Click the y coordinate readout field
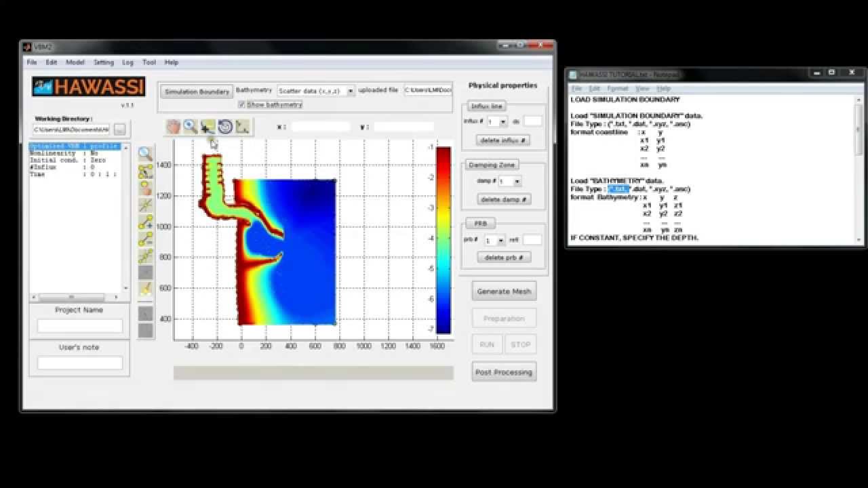The image size is (868, 488). [x=403, y=127]
